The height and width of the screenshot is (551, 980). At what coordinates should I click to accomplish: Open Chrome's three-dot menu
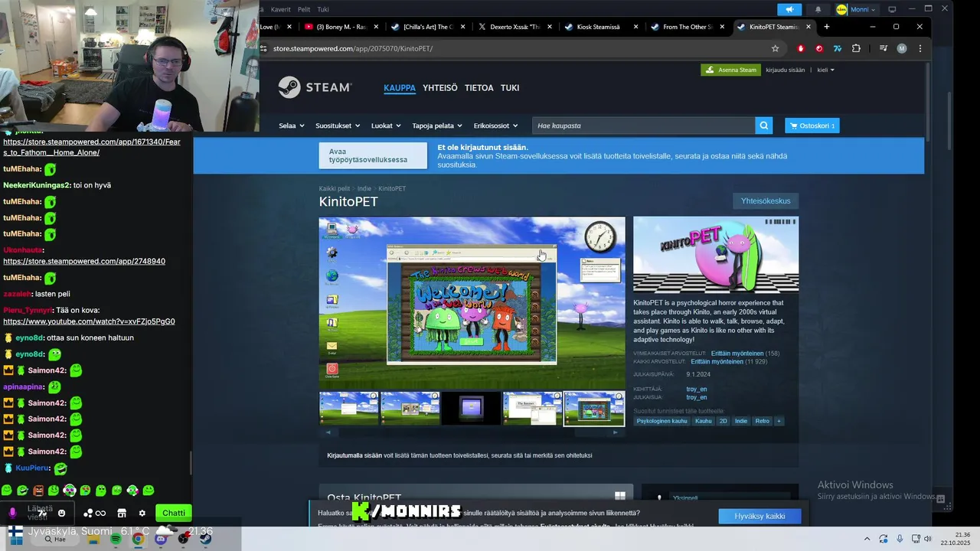(920, 48)
